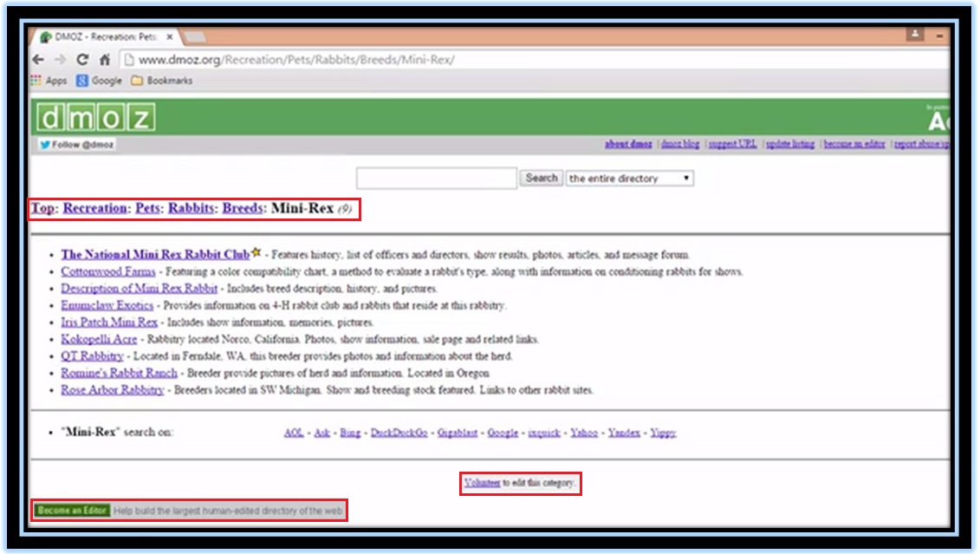Minimize the Chrome window
This screenshot has height=554, width=980.
[939, 36]
